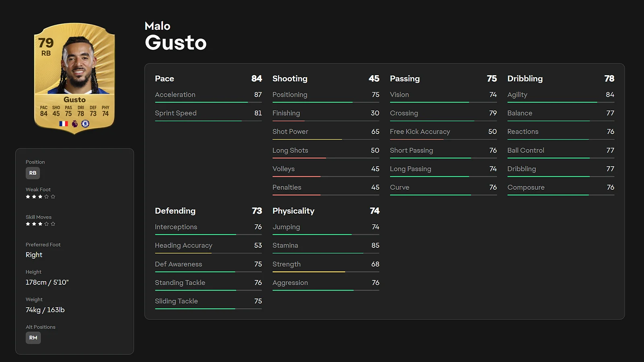
Task: Click the Stamina label
Action: click(285, 245)
